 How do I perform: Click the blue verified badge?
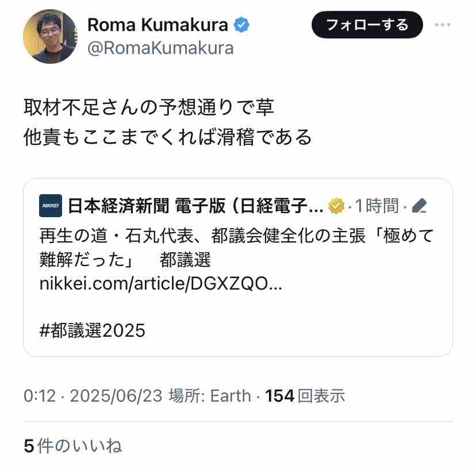(x=241, y=25)
